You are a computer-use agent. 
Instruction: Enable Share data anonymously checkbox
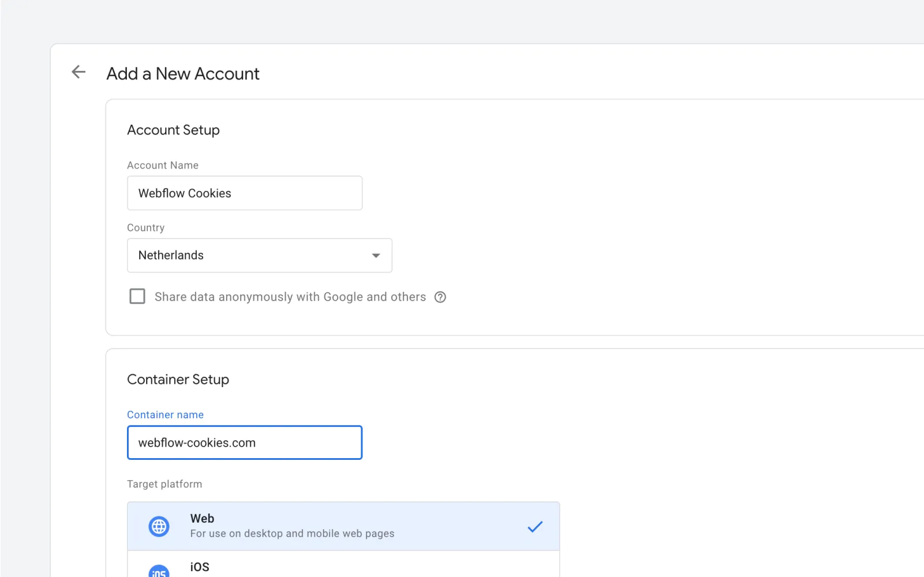tap(137, 297)
